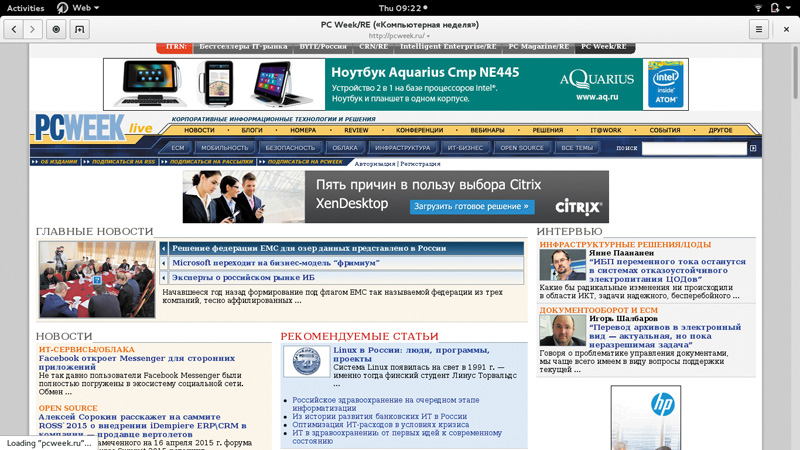Viewport: 800px width, 450px height.
Task: Select the МОБИЛЬНОСТЬ topic tab
Action: point(224,148)
